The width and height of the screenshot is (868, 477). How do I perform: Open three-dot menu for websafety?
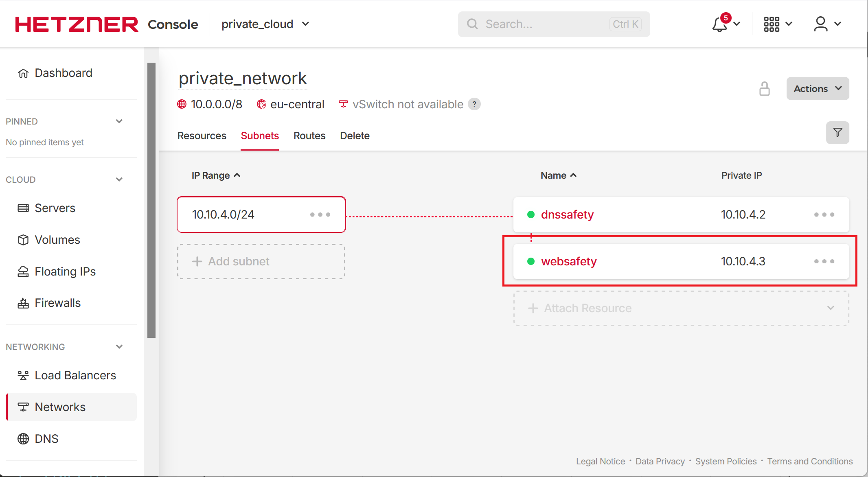point(824,261)
